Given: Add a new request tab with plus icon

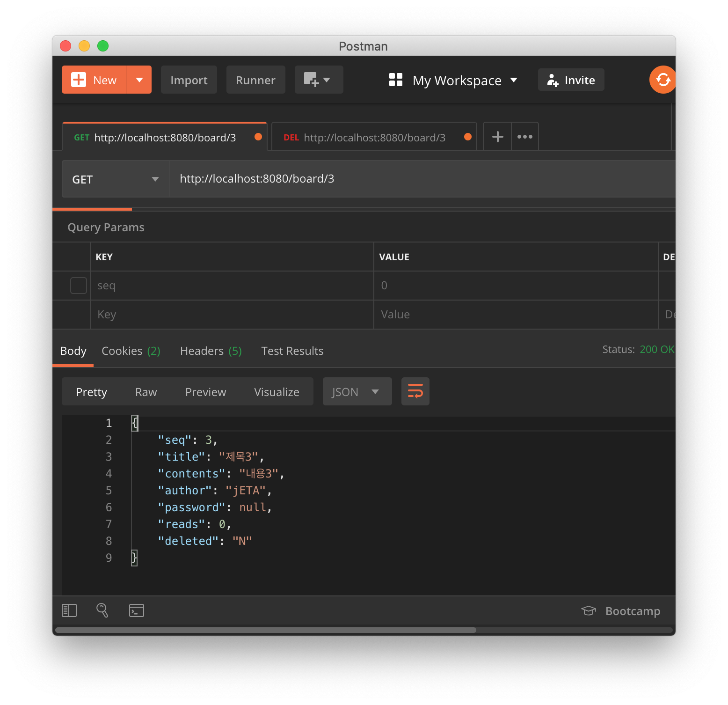Looking at the screenshot, I should point(498,137).
